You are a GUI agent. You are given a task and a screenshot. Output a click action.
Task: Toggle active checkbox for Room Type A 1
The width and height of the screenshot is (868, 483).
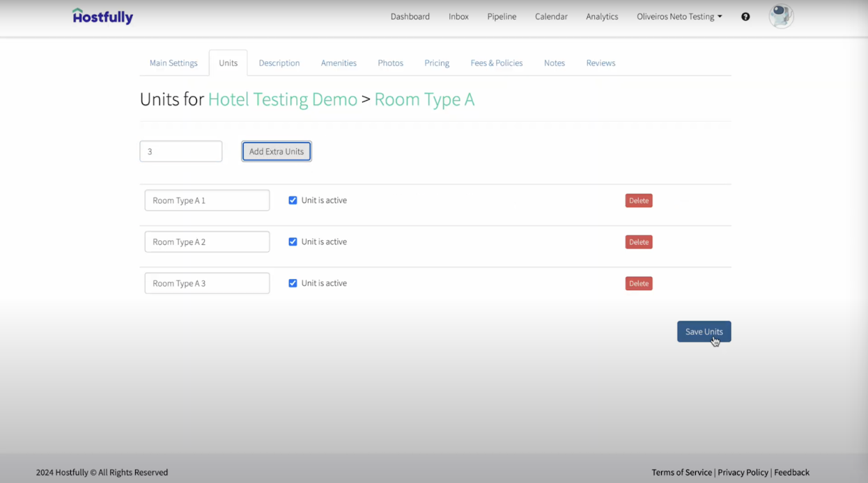click(x=293, y=200)
